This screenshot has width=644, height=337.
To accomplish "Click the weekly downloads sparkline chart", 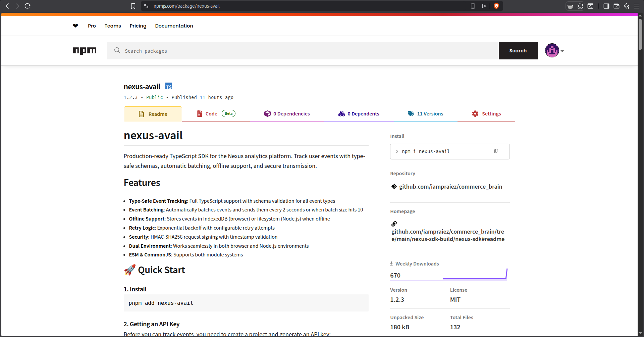I will [475, 274].
